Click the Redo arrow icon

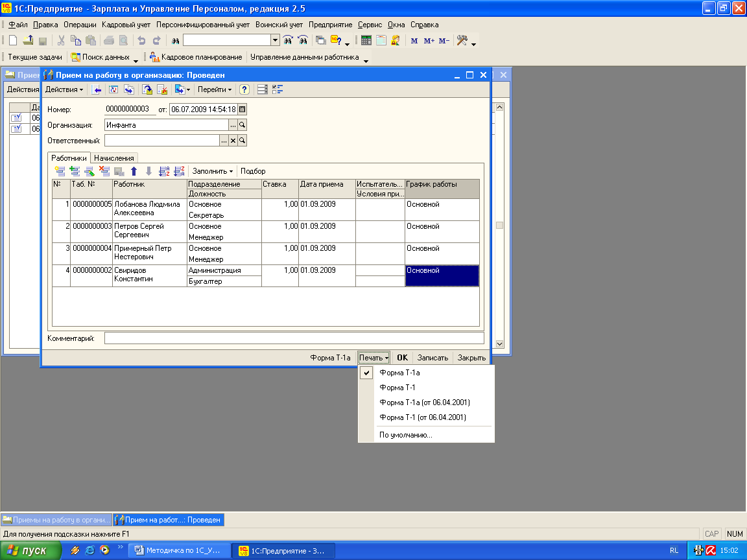(x=156, y=40)
